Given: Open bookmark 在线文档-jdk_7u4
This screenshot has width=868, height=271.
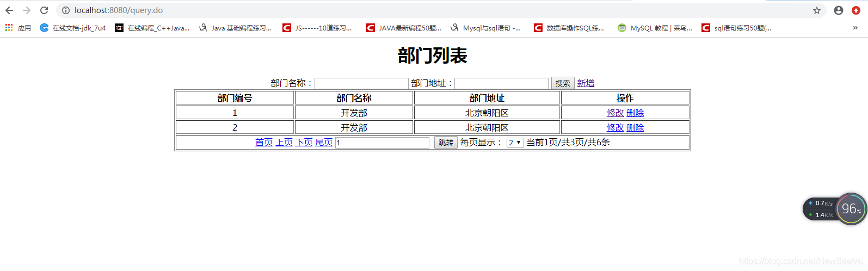Looking at the screenshot, I should tap(73, 28).
